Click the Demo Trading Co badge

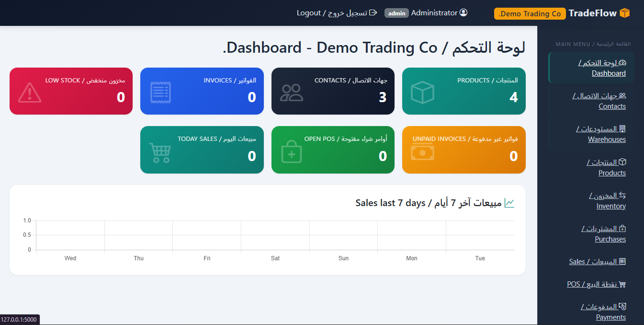[530, 13]
